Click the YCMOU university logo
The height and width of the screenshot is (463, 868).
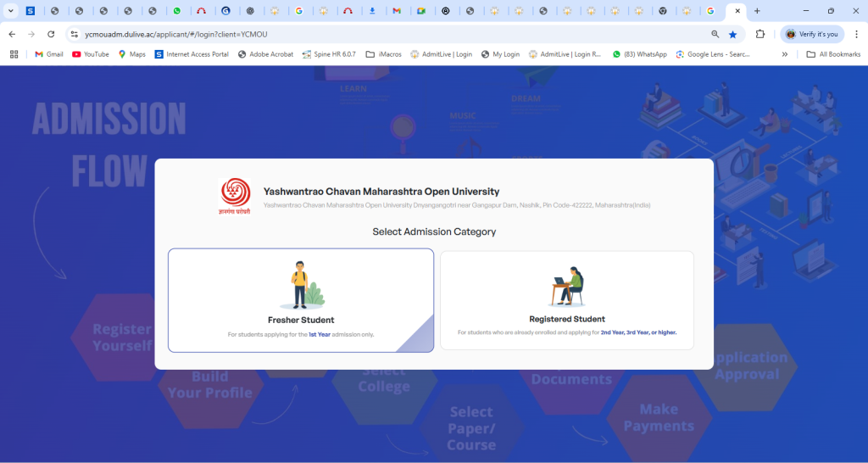236,198
